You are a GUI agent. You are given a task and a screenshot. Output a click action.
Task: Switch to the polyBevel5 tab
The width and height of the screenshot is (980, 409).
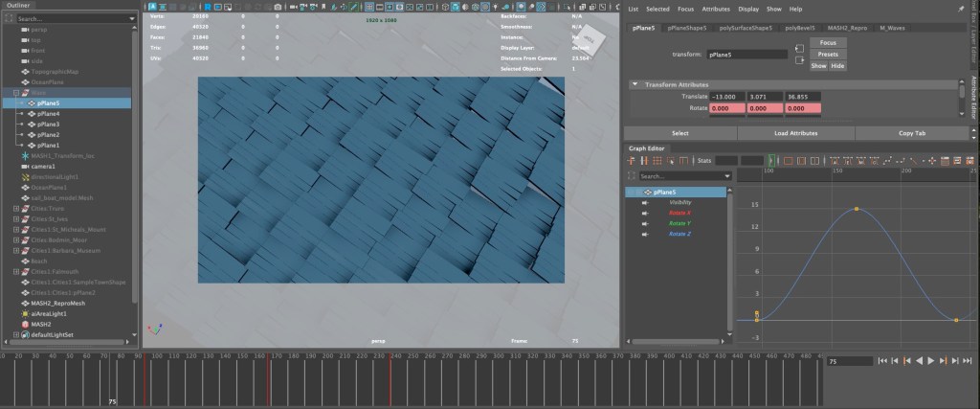801,28
